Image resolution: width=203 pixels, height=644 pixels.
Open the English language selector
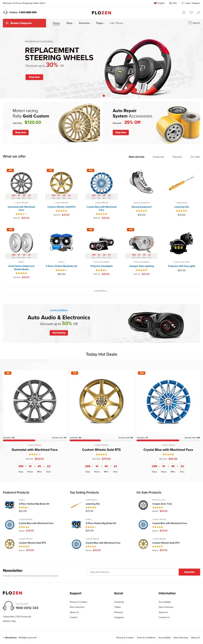pos(159,3)
